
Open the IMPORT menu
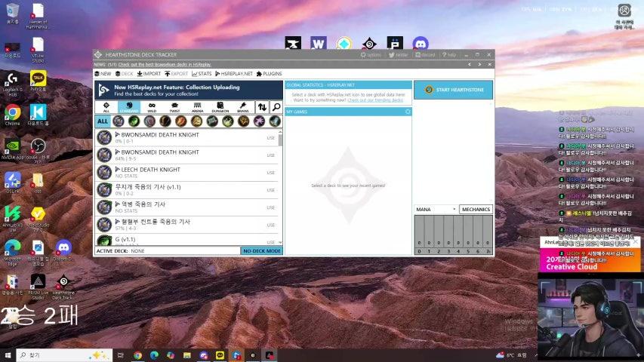pos(148,74)
